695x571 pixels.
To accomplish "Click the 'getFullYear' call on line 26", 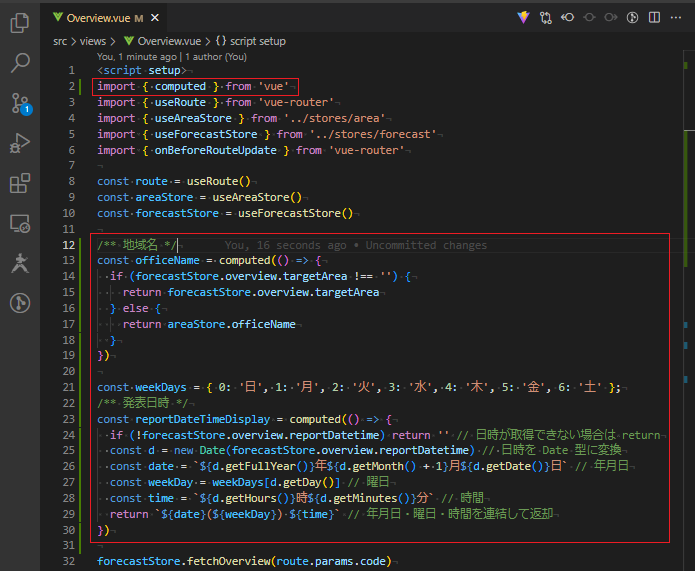I will point(260,466).
